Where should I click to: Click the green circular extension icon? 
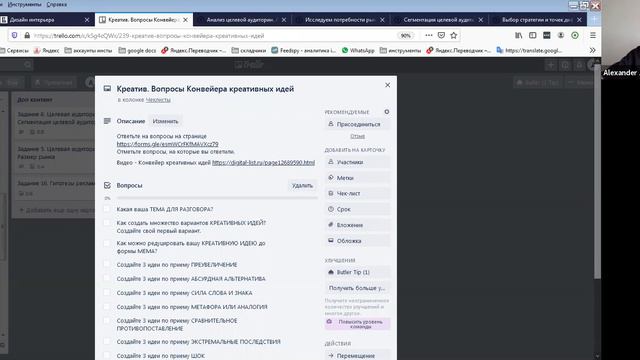pyautogui.click(x=575, y=36)
